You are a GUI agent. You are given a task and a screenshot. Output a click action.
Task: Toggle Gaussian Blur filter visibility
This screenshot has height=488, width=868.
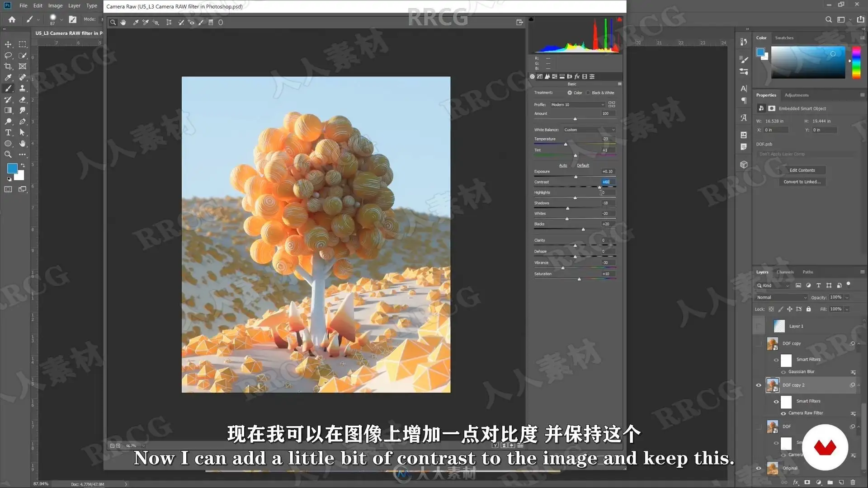(783, 372)
